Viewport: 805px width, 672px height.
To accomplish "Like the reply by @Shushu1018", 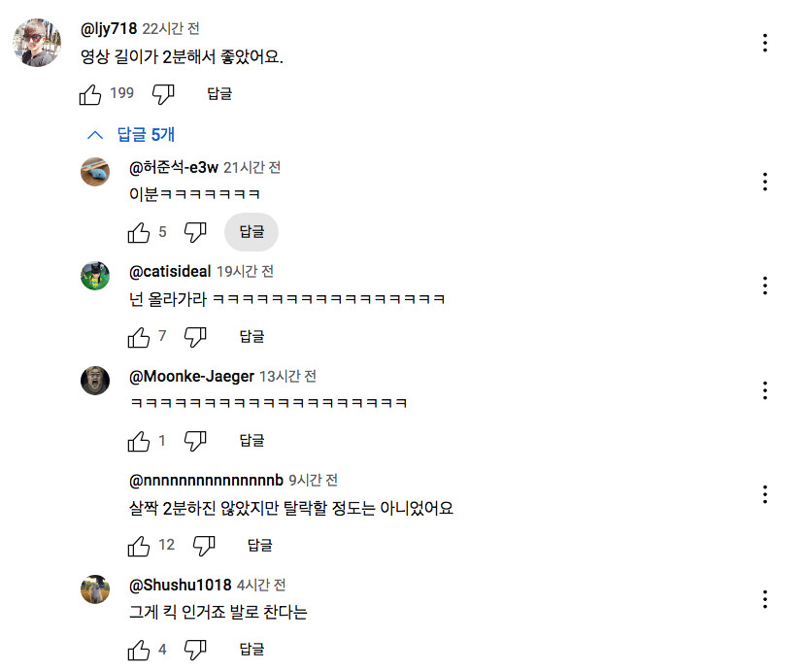I will pyautogui.click(x=139, y=650).
